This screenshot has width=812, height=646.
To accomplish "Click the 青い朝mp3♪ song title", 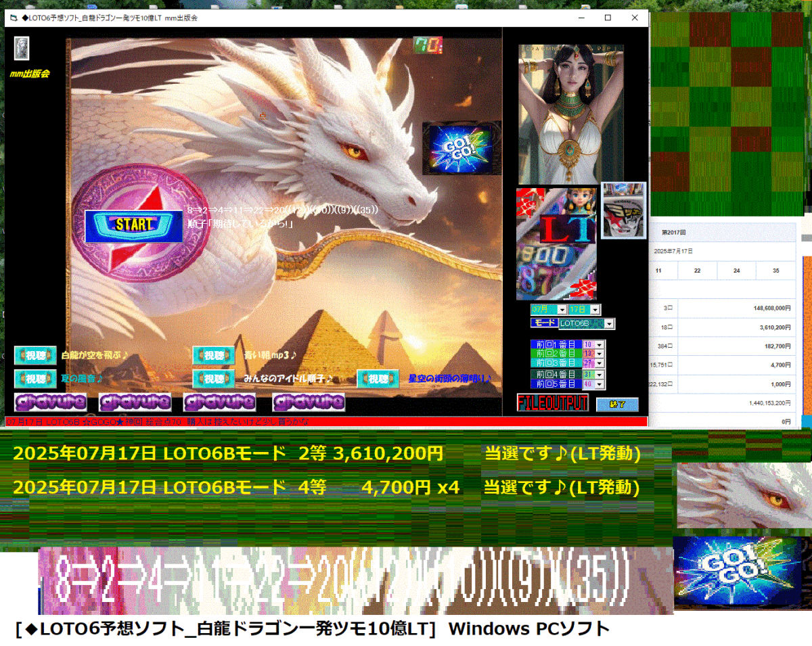I will click(x=271, y=354).
